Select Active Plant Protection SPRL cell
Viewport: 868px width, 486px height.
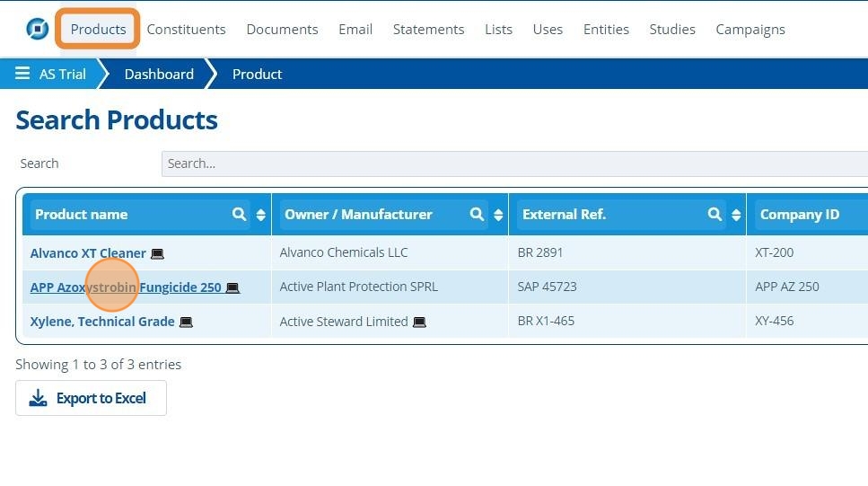click(x=359, y=287)
